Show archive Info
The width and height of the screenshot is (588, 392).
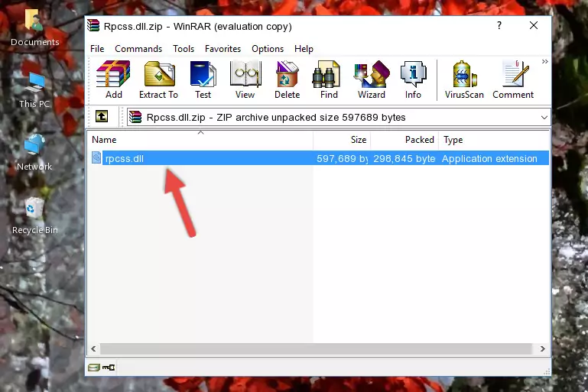pos(413,79)
